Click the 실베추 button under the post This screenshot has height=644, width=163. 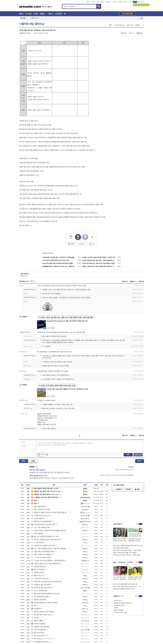(71, 244)
